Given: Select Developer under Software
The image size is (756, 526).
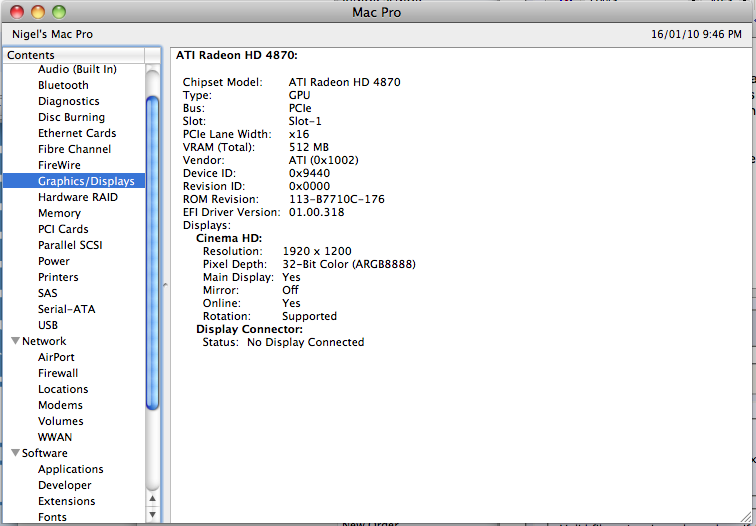Looking at the screenshot, I should pyautogui.click(x=65, y=485).
